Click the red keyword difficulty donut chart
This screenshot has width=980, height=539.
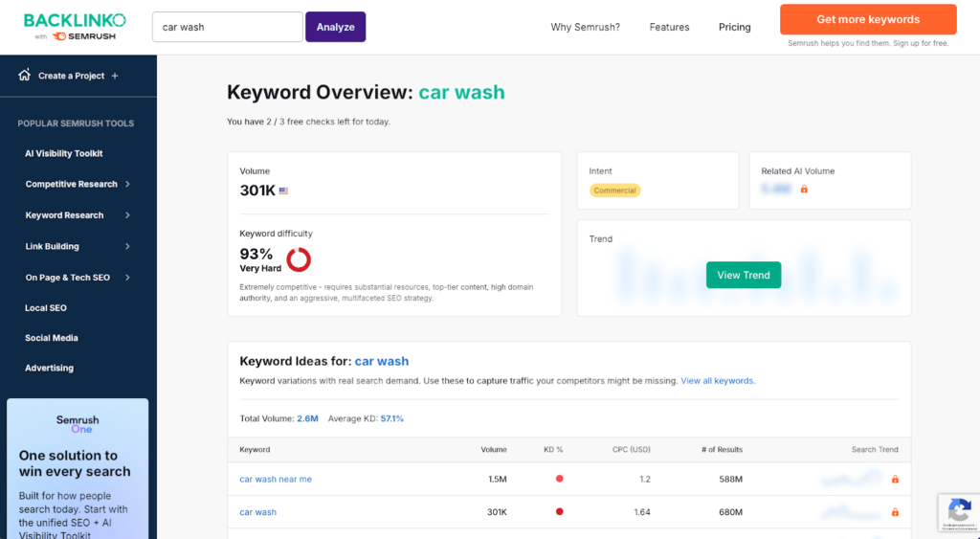[299, 259]
